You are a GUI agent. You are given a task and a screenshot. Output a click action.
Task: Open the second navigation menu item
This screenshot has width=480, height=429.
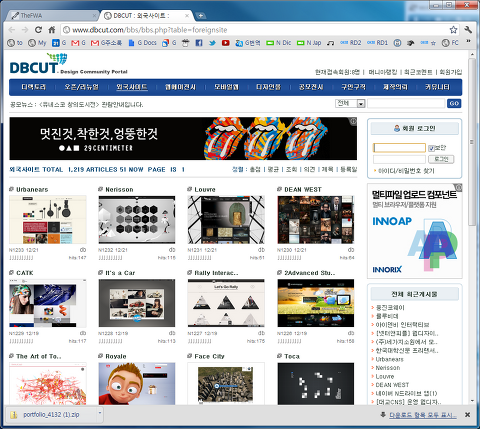82,87
